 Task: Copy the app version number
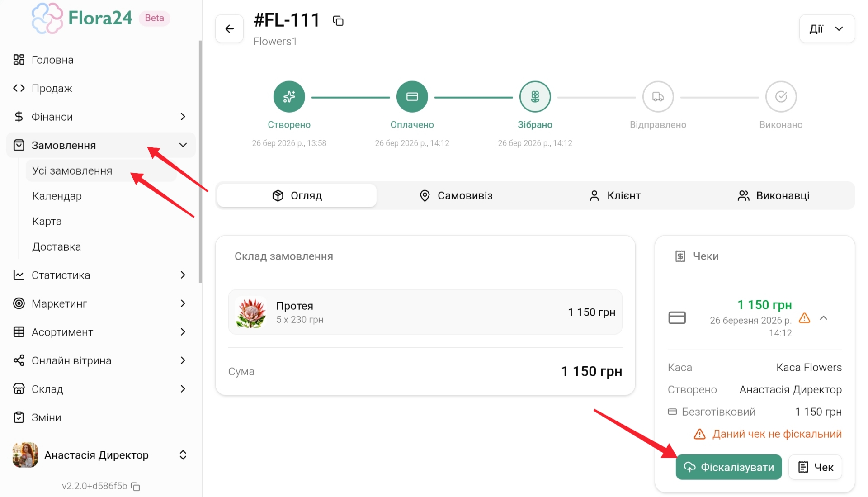(136, 487)
